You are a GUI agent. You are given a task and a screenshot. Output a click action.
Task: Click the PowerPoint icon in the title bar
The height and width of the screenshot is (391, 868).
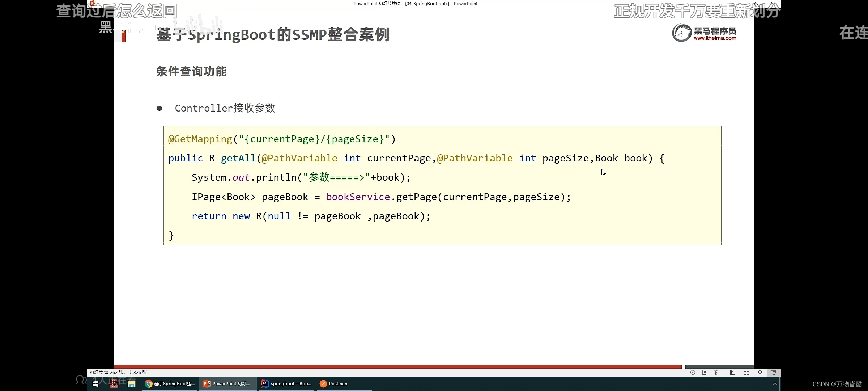point(93,4)
